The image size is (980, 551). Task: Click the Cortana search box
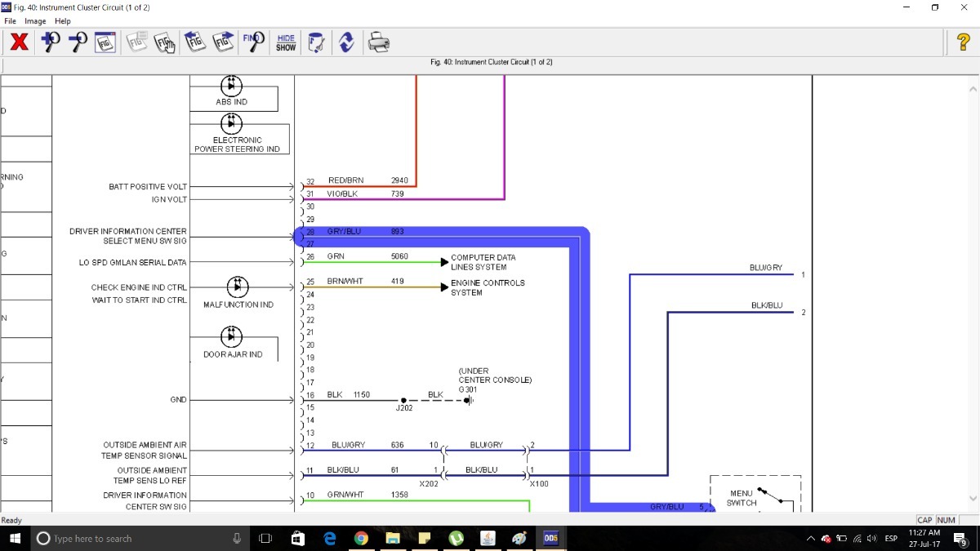140,538
